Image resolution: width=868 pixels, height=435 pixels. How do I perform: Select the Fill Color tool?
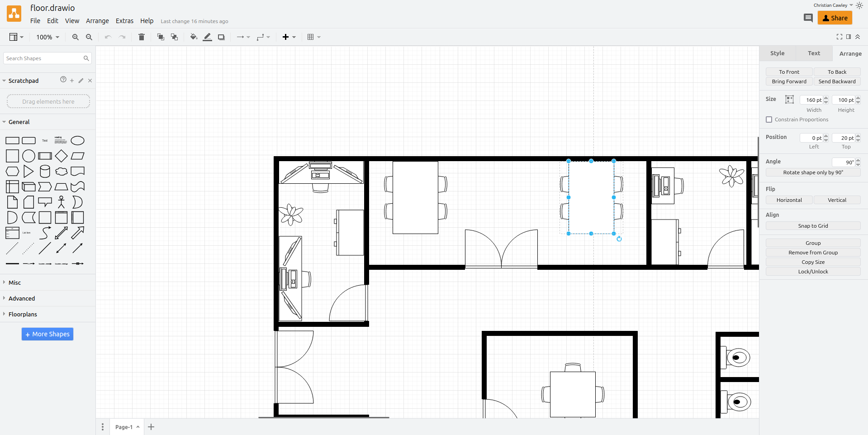(x=193, y=37)
